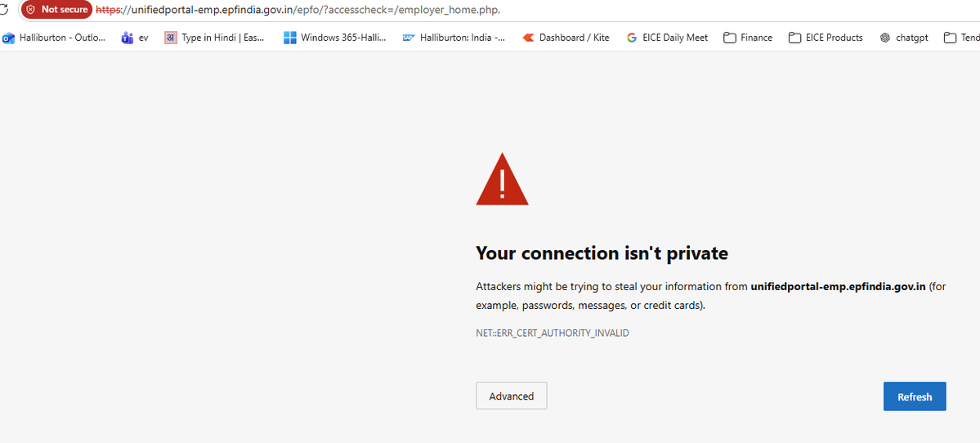980x443 pixels.
Task: Click the browser reload icon
Action: [4, 9]
